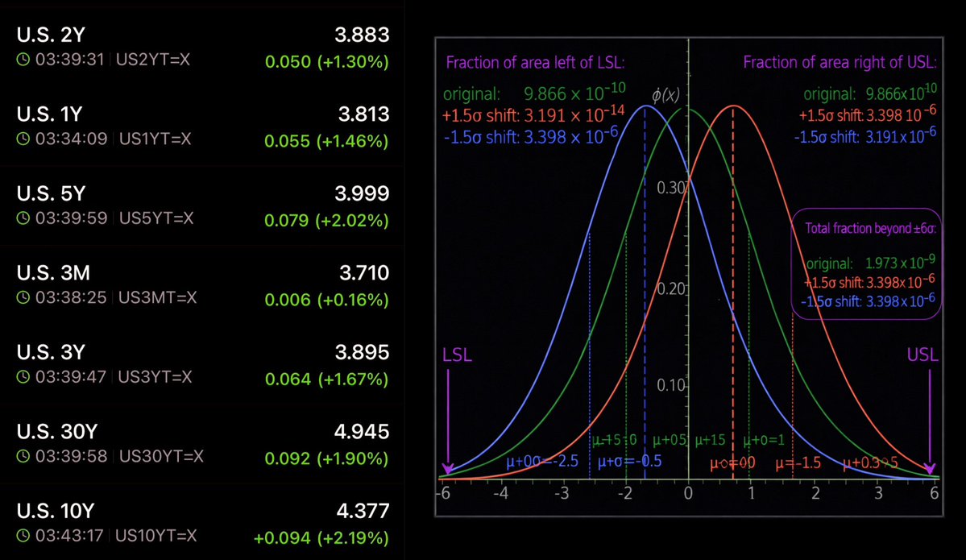Click the 0.055 (+1.46%) change
Screen dimensions: 966x560
pyautogui.click(x=326, y=142)
